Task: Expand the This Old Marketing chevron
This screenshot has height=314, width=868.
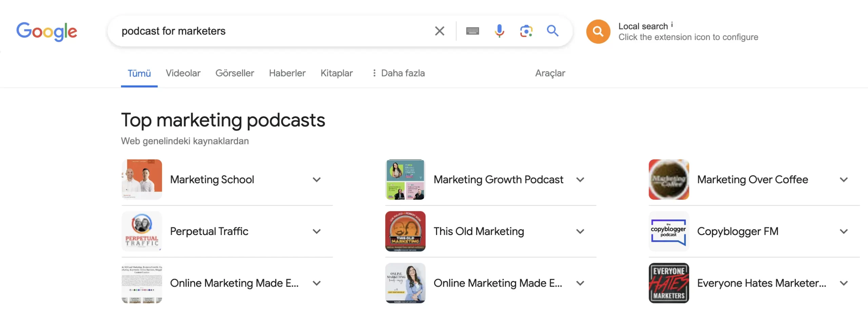Action: click(x=580, y=232)
